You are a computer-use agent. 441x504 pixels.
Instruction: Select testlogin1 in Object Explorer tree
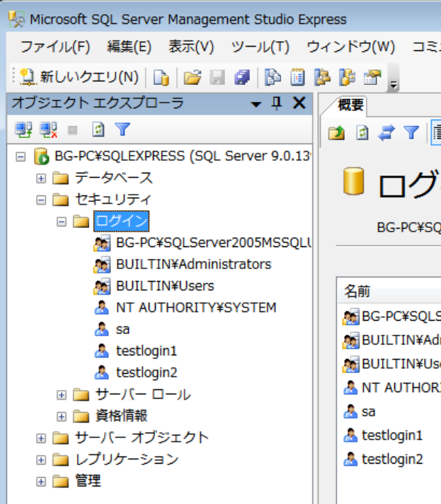click(x=147, y=351)
